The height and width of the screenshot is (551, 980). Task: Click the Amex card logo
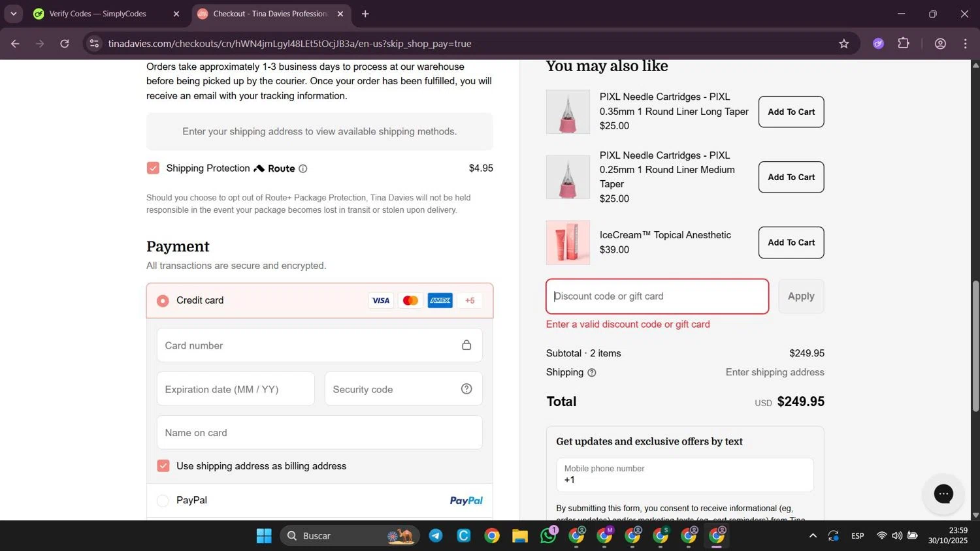440,300
